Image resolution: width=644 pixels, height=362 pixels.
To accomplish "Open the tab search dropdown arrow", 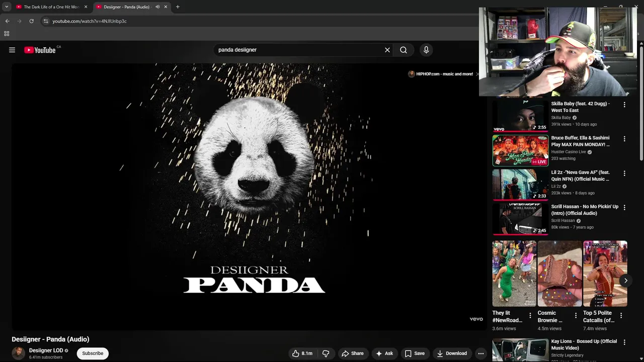I will (x=7, y=7).
